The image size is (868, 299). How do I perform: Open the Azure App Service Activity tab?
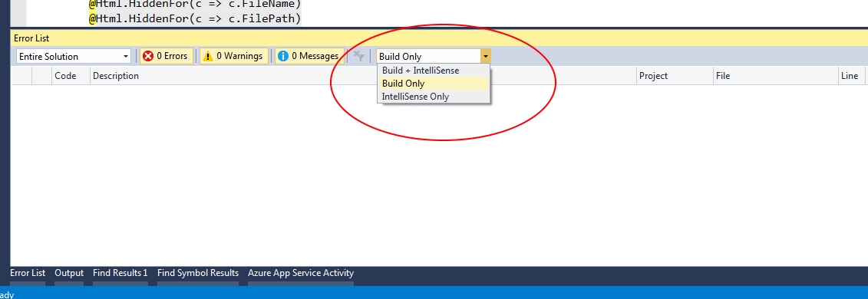(301, 273)
